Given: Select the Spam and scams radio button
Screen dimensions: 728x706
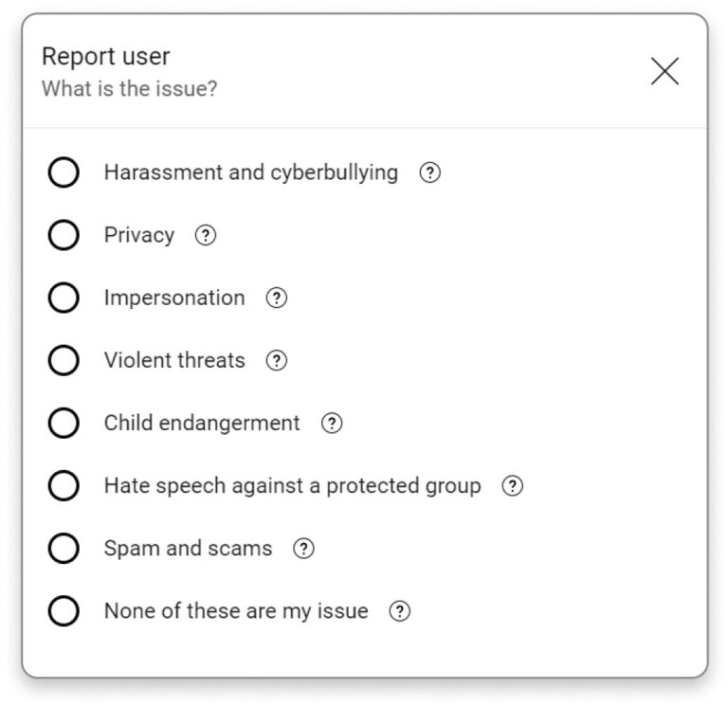Looking at the screenshot, I should click(x=64, y=549).
